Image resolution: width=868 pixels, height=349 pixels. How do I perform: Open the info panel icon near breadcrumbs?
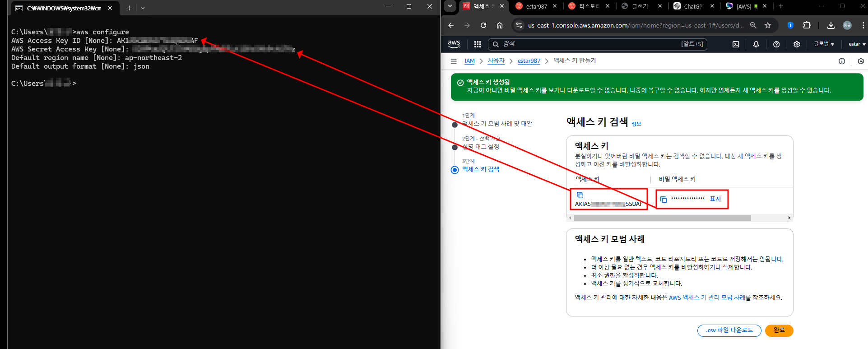[842, 61]
